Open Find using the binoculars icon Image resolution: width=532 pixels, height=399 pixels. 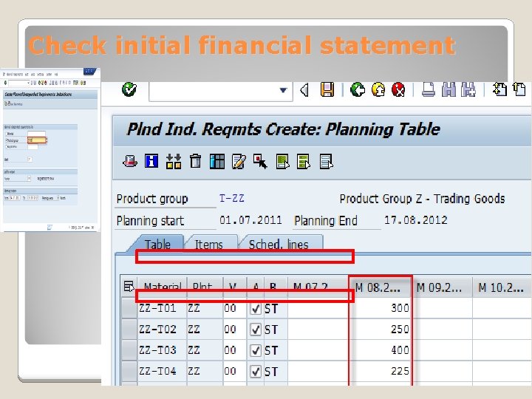pos(449,90)
